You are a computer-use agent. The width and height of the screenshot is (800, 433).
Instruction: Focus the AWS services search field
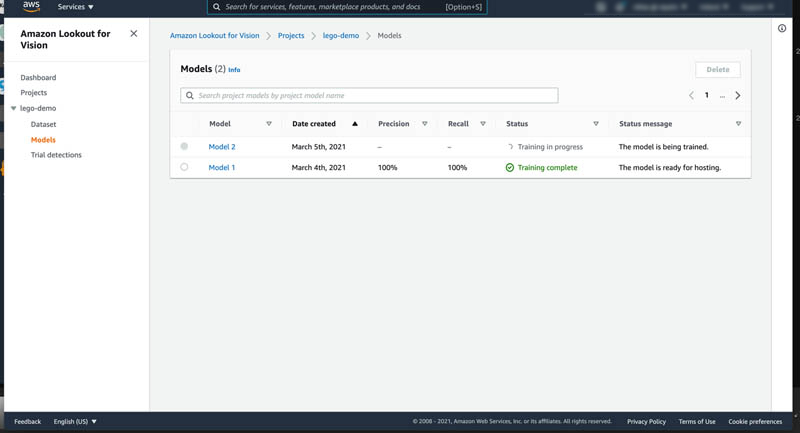coord(347,7)
